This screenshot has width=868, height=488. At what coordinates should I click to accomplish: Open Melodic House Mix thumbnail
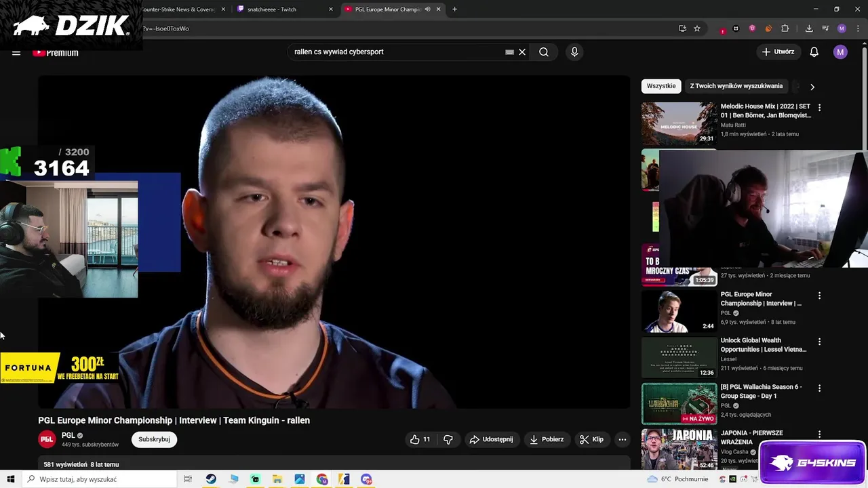click(x=679, y=123)
